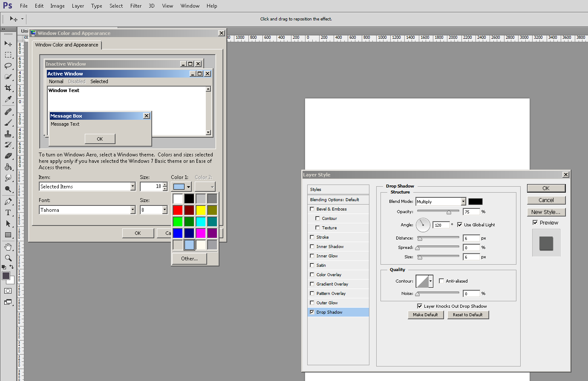Select the Crop tool
588x381 pixels.
8,88
